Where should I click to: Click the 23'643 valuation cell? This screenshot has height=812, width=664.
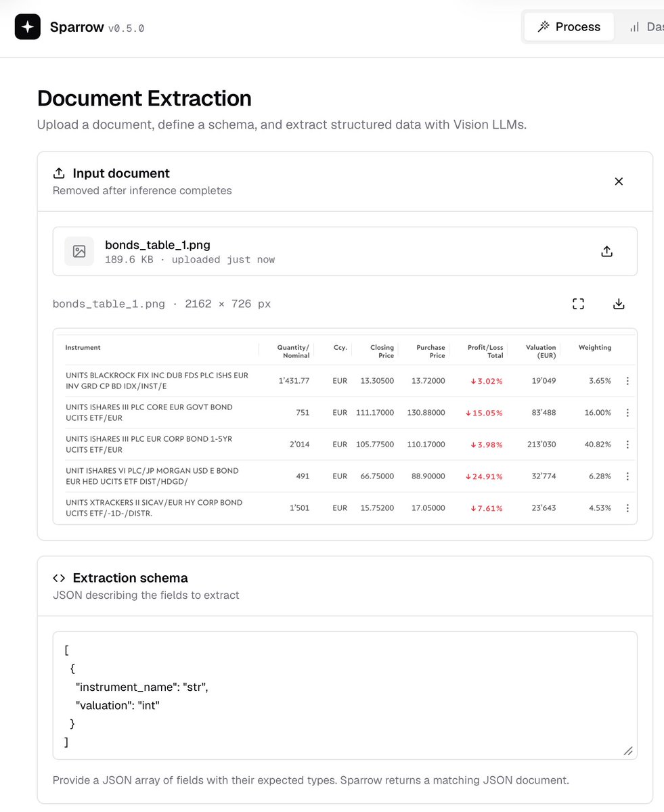(x=544, y=508)
